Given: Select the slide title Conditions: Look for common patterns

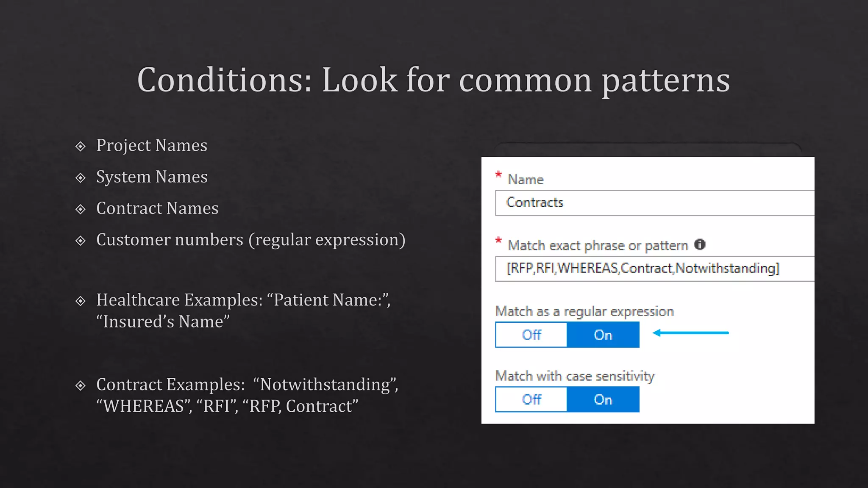Looking at the screenshot, I should tap(433, 80).
